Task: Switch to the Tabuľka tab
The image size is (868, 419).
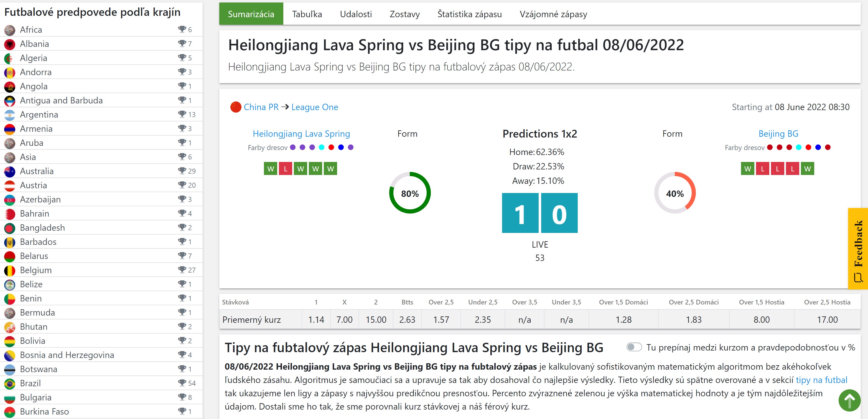Action: 307,14
